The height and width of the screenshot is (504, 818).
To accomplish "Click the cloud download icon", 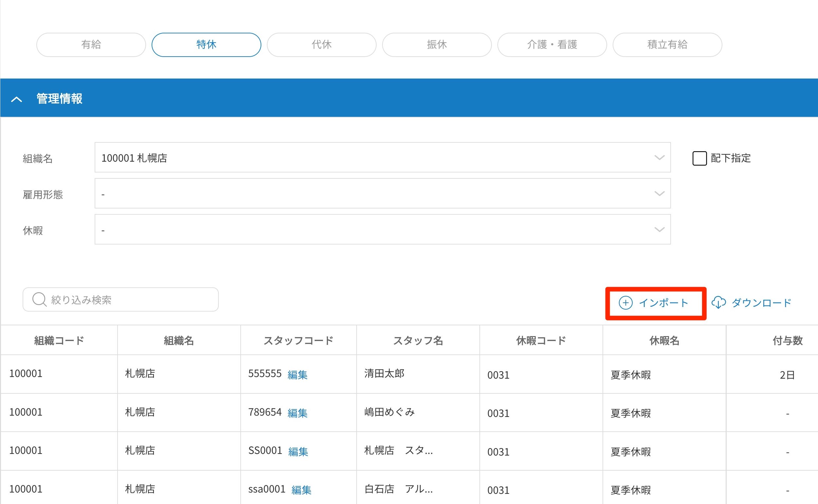I will tap(719, 303).
